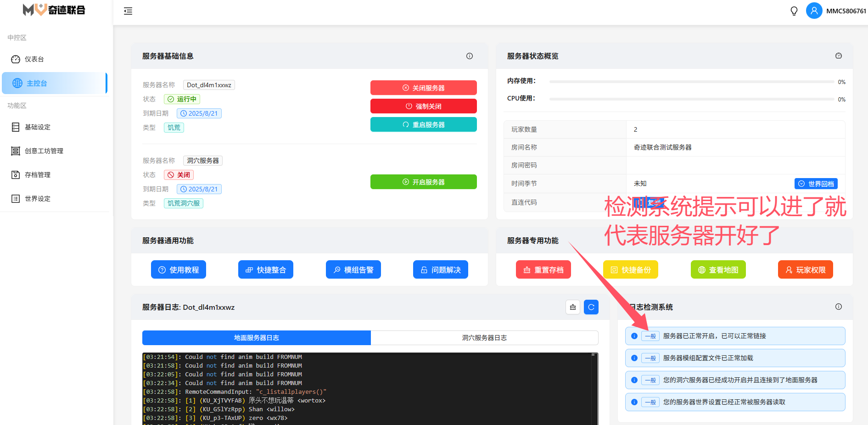Click the 内存使用 progress bar

click(x=691, y=82)
